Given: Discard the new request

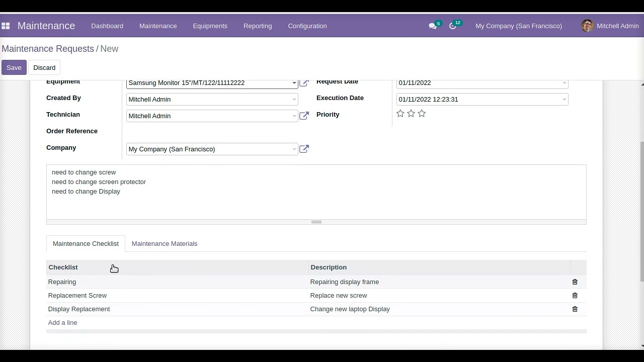Looking at the screenshot, I should [44, 67].
